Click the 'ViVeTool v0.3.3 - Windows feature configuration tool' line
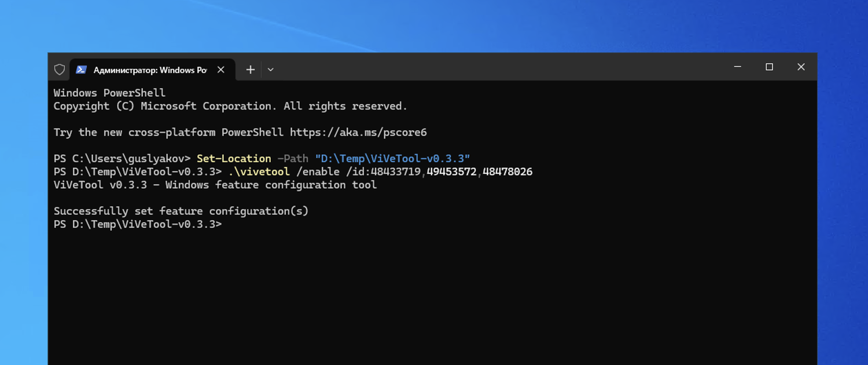 click(215, 185)
